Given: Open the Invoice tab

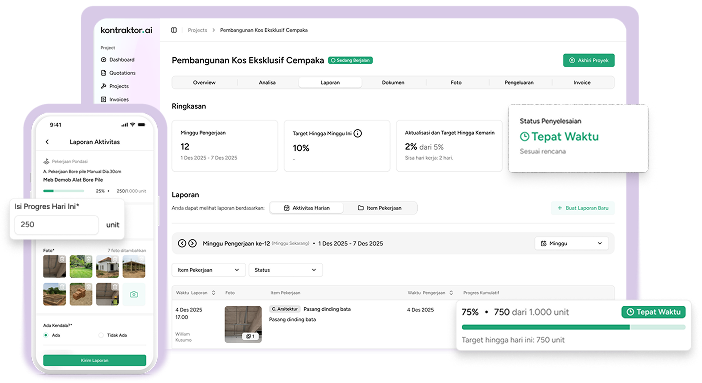Looking at the screenshot, I should 582,82.
